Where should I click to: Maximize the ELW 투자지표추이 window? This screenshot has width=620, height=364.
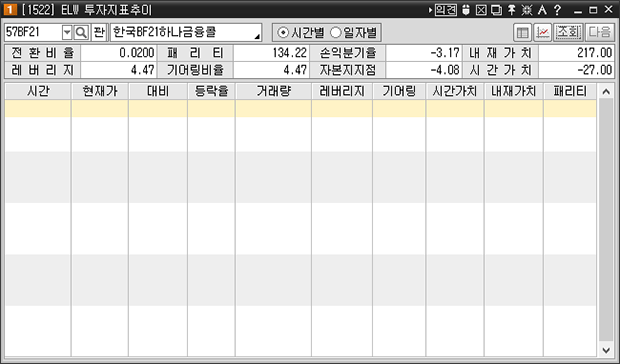[x=593, y=10]
